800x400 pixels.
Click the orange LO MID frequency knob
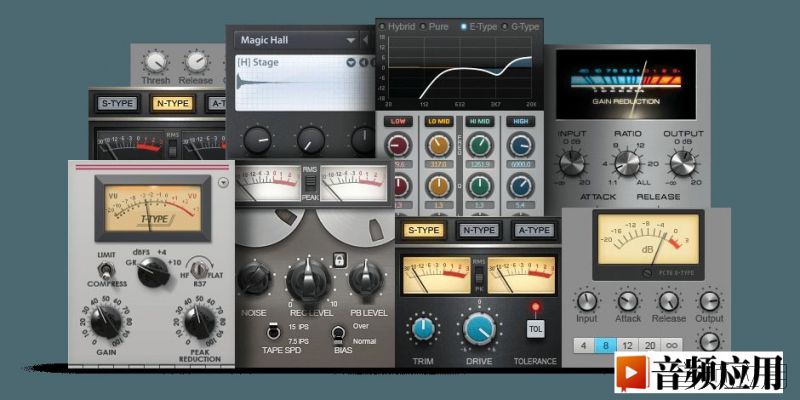tap(439, 145)
